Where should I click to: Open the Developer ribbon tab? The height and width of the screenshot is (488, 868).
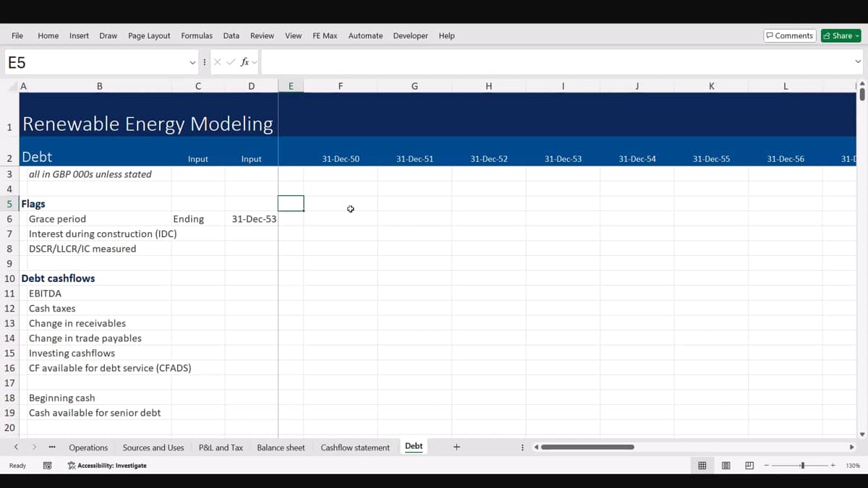(x=410, y=35)
